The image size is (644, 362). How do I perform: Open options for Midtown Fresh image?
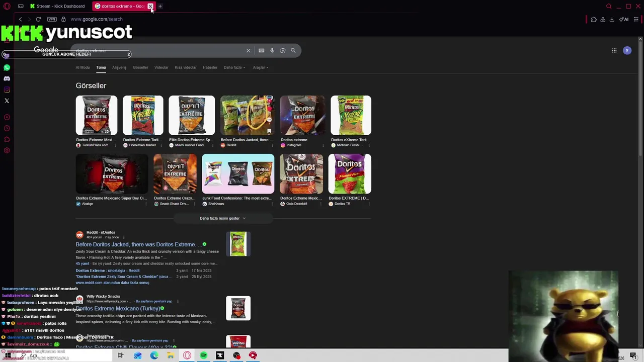point(368,145)
